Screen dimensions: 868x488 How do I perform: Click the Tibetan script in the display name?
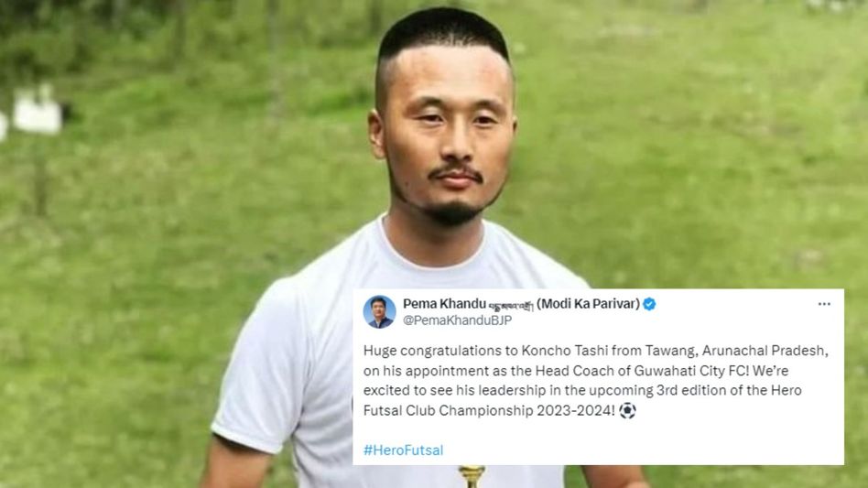pyautogui.click(x=511, y=305)
